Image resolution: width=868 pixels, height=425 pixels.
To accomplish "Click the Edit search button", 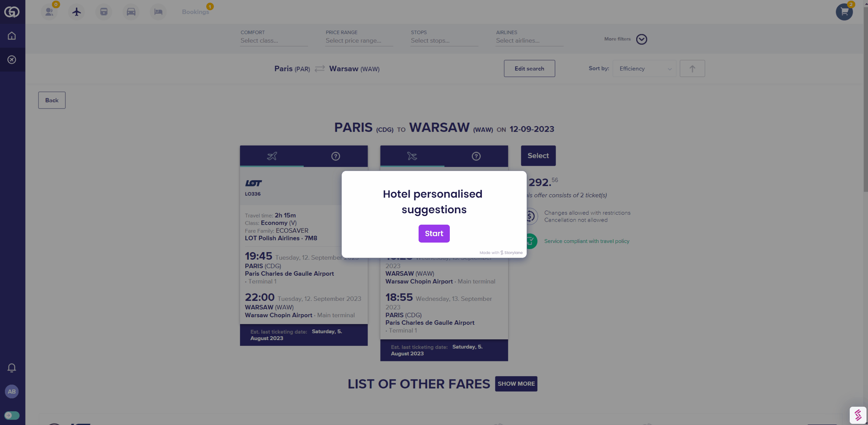I will click(x=529, y=69).
